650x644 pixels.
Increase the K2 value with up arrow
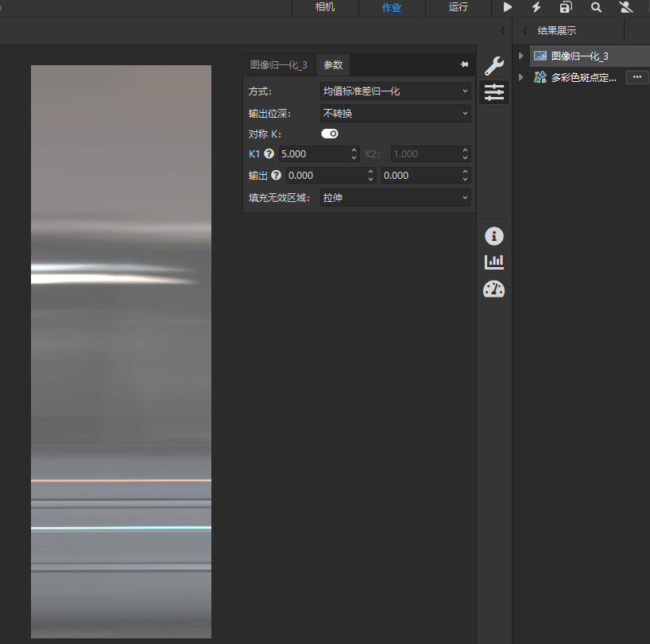465,150
